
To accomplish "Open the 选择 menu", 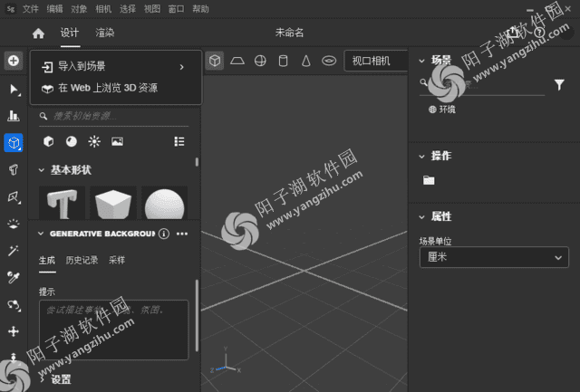I will pos(128,8).
